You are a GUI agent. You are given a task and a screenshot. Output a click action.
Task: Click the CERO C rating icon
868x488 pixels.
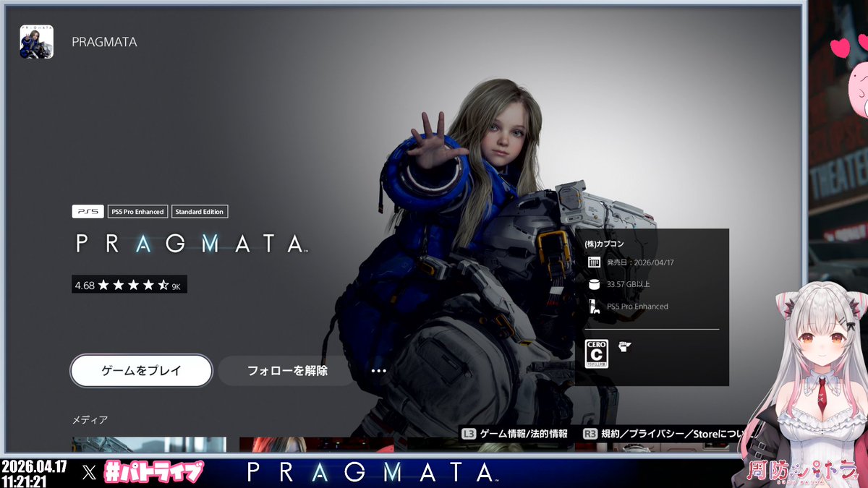(x=597, y=354)
